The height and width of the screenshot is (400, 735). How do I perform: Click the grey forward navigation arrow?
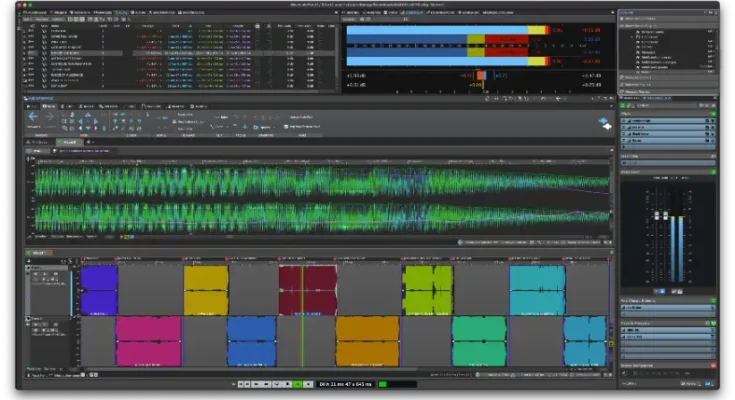click(48, 117)
